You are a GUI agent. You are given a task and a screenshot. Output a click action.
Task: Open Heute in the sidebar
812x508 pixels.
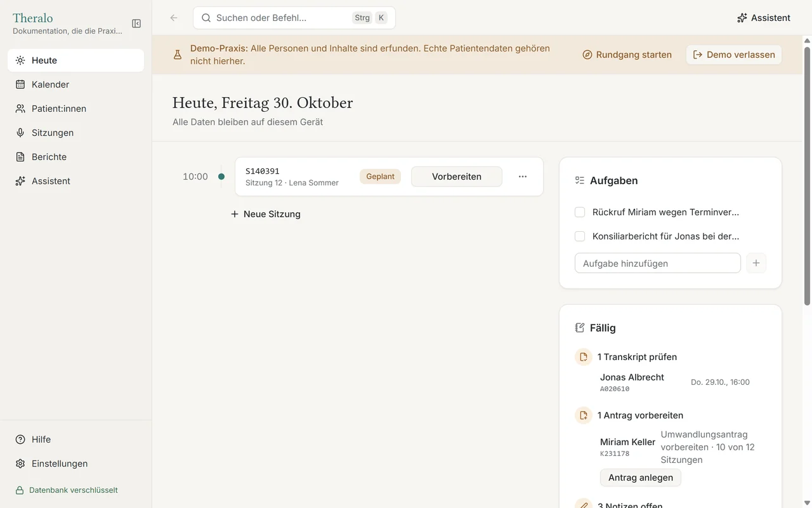click(x=75, y=60)
